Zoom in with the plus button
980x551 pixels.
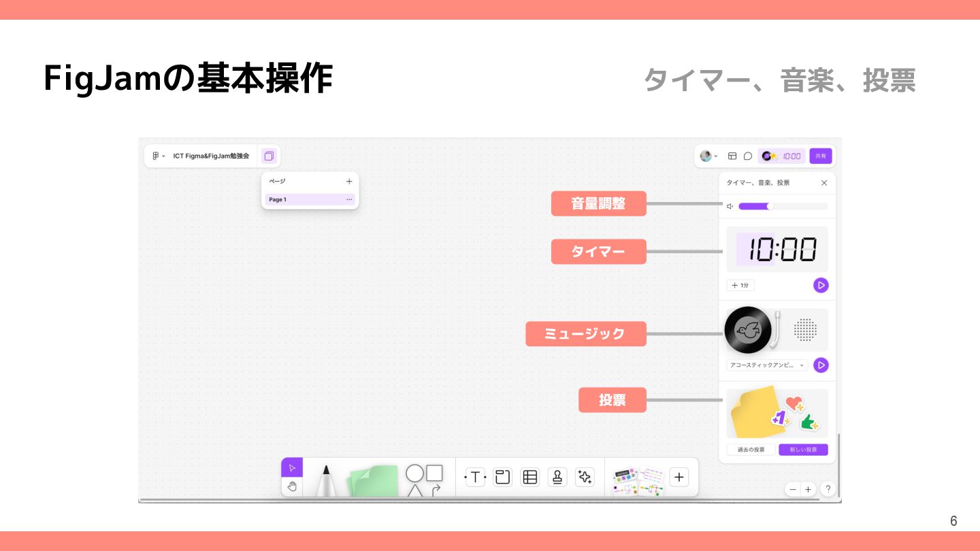[x=808, y=489]
